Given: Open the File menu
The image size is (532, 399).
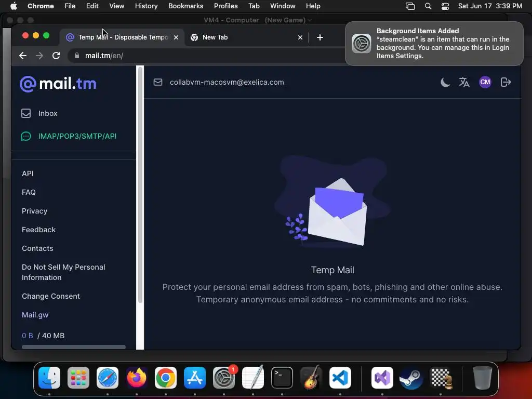Looking at the screenshot, I should [x=70, y=6].
